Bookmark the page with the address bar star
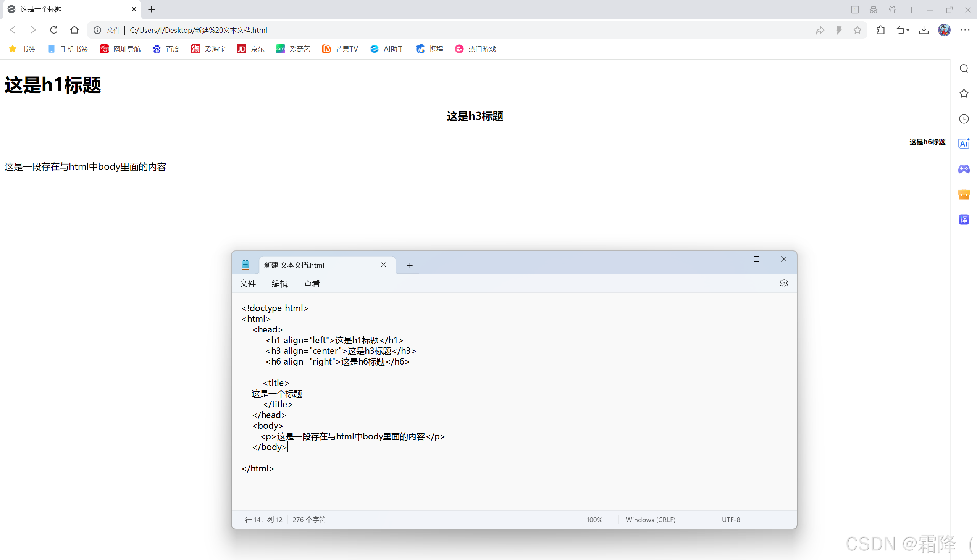977x560 pixels. 857,30
